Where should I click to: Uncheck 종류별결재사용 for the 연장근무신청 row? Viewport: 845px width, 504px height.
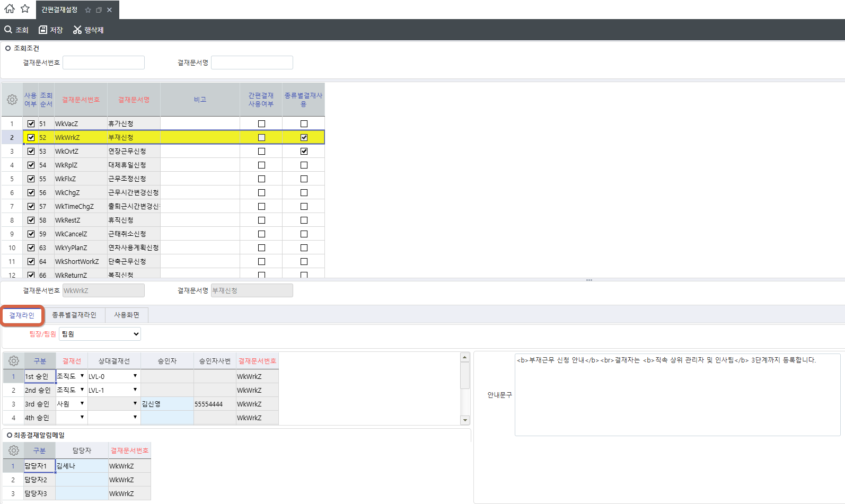pos(304,151)
